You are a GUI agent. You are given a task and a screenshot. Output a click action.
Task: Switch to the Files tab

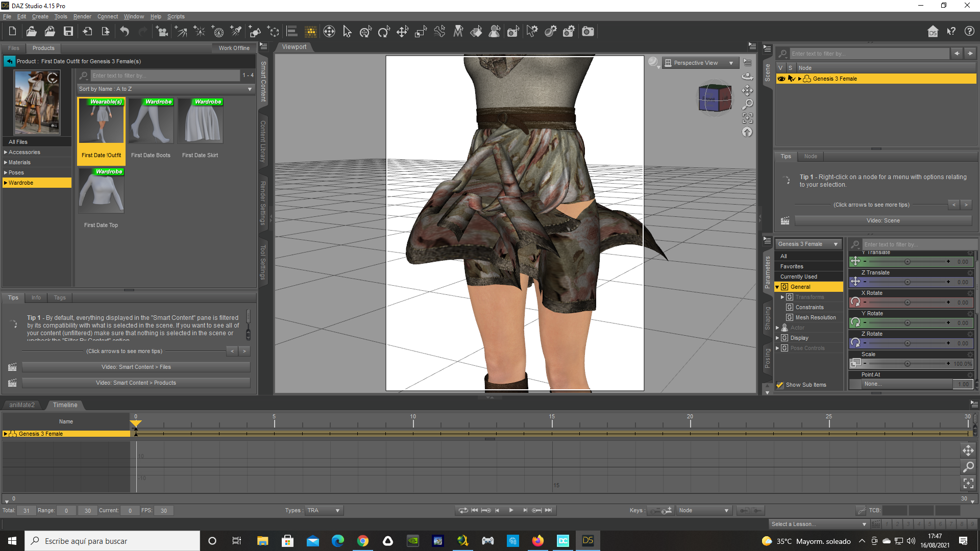(x=14, y=48)
